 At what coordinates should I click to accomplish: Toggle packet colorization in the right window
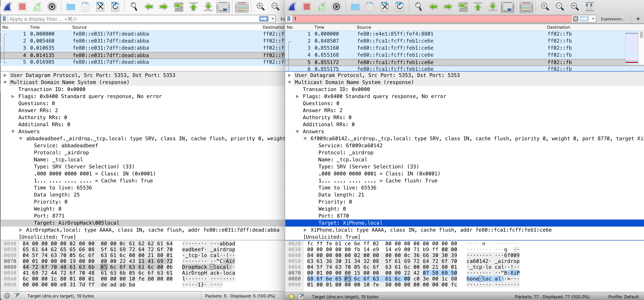[526, 7]
